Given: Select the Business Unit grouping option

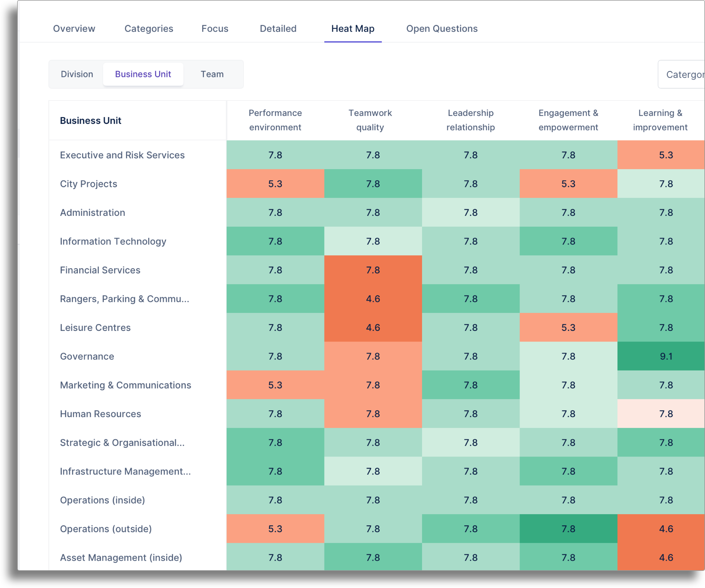Looking at the screenshot, I should [x=143, y=74].
